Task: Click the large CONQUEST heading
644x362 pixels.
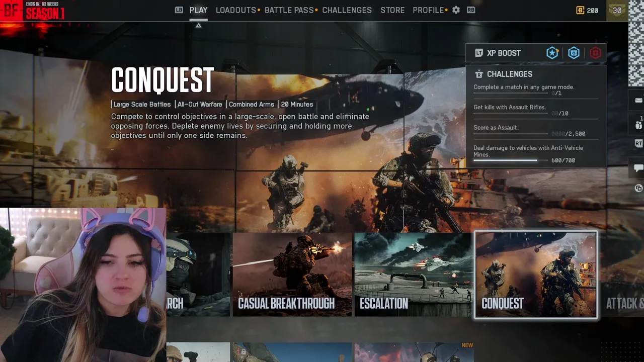Action: coord(163,80)
